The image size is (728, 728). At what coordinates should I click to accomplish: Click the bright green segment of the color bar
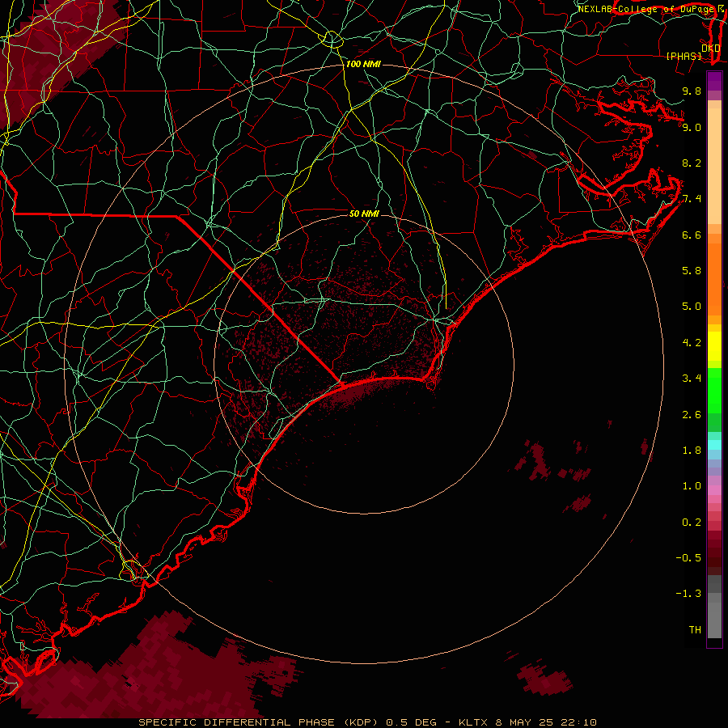(714, 391)
